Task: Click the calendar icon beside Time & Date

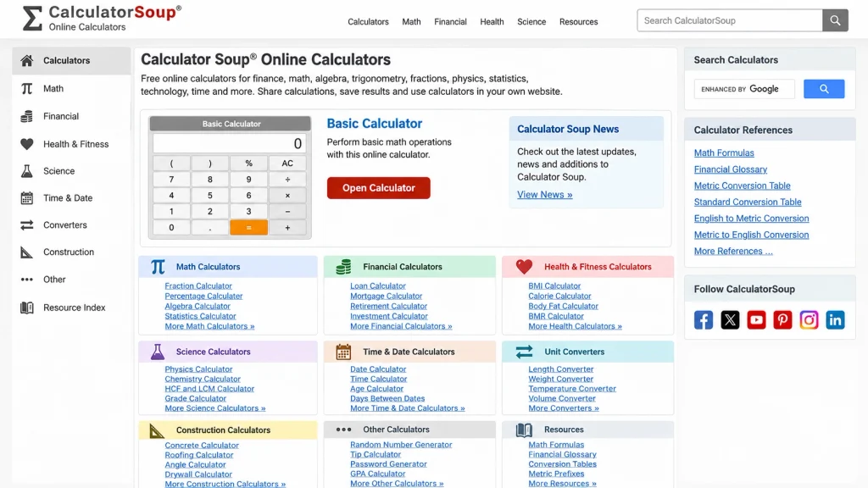Action: [26, 198]
